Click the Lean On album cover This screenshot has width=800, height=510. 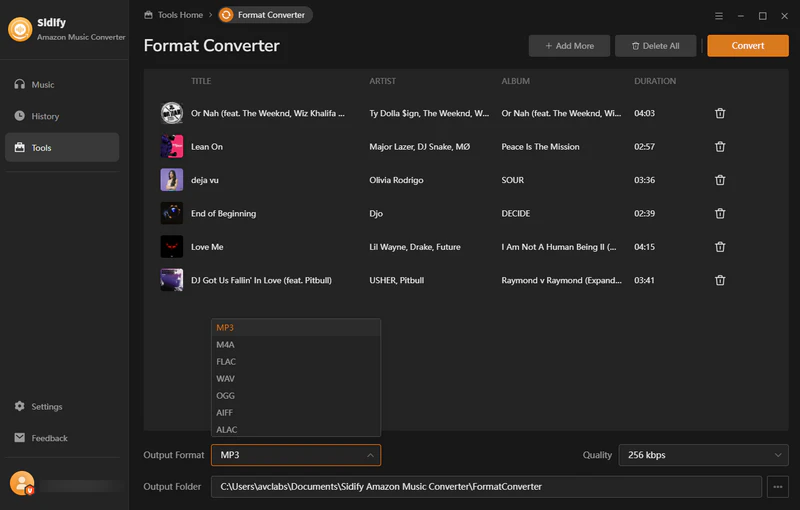point(172,146)
